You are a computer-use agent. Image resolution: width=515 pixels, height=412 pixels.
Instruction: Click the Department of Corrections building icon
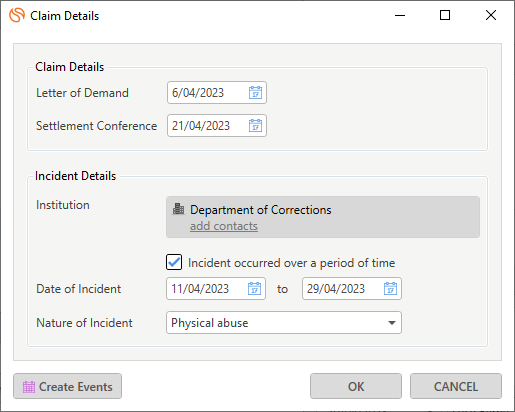(x=178, y=209)
